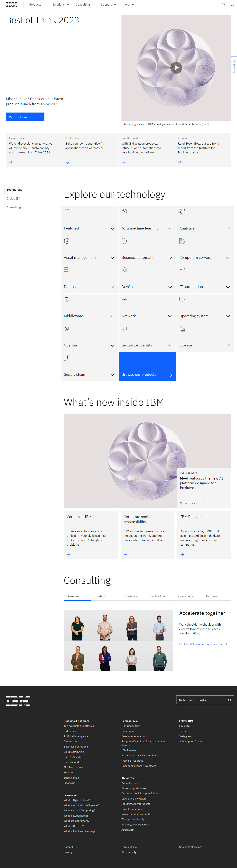Open the Site feedback side tab

tap(234, 66)
